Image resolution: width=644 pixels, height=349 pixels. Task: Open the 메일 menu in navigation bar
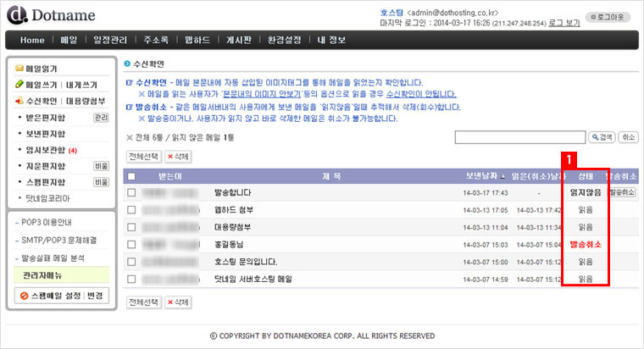click(69, 40)
